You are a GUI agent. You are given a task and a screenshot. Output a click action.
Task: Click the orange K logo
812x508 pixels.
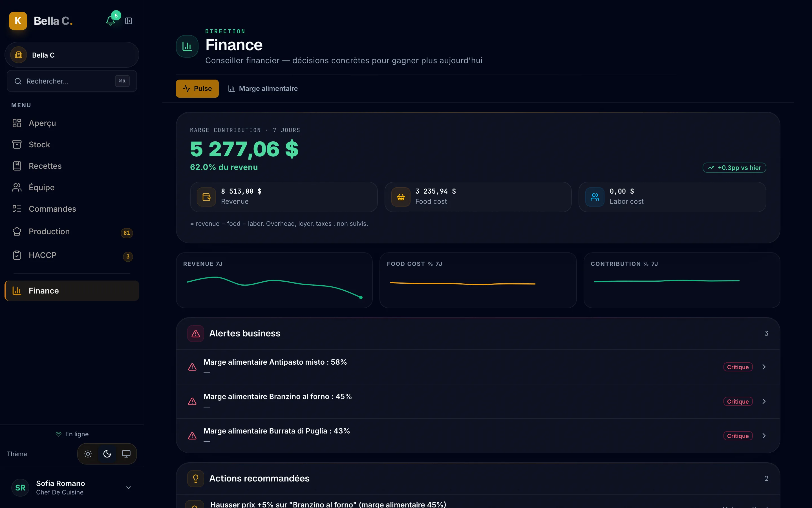[x=18, y=21]
